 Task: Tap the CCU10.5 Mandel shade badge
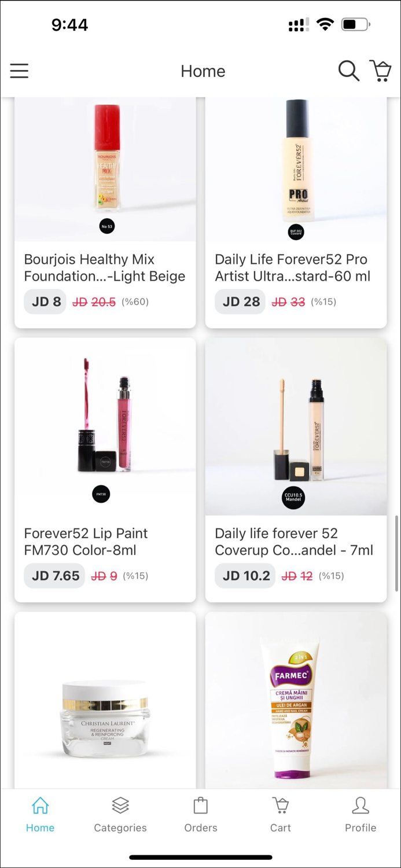point(293,498)
